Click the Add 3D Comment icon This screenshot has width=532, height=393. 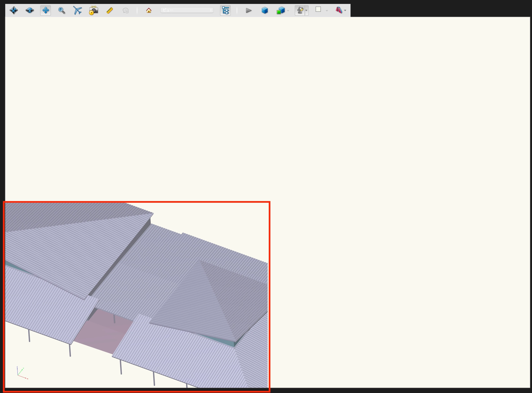(x=125, y=10)
